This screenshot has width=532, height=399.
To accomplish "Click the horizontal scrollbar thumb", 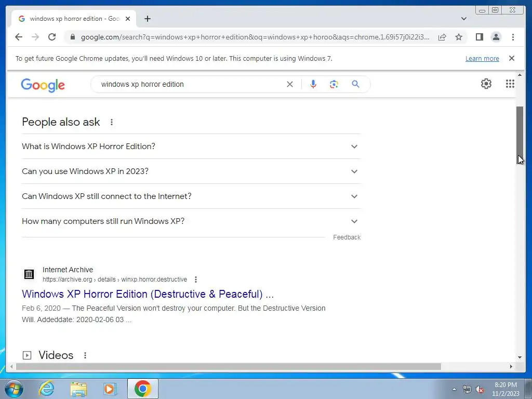I will [229, 367].
